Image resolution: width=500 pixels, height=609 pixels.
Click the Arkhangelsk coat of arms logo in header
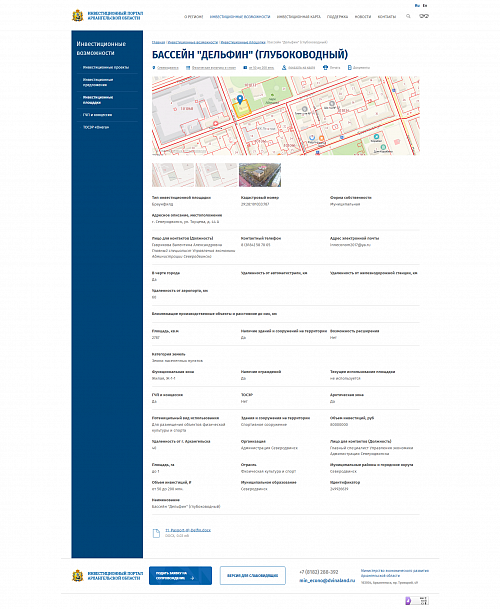coord(78,16)
